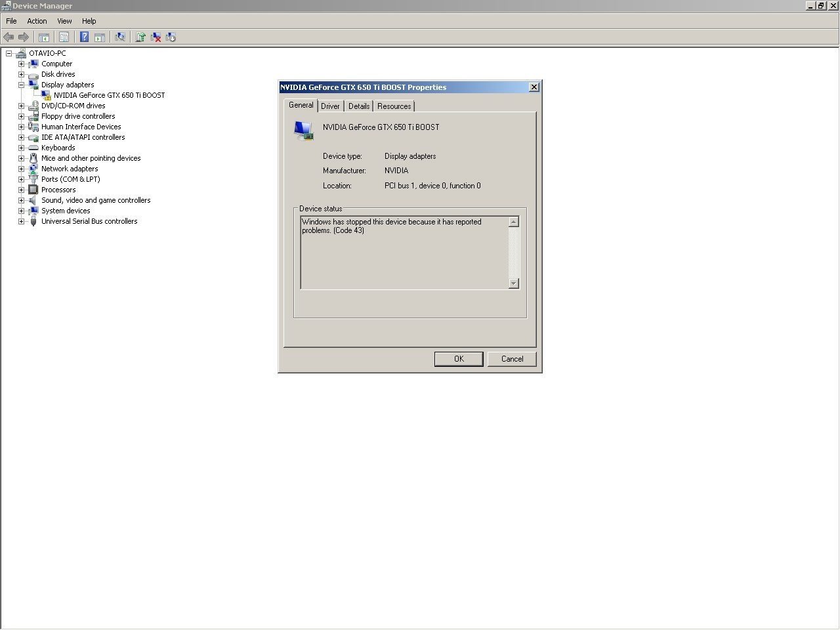This screenshot has width=840, height=630.
Task: Expand the Floppy drive controllers node
Action: (x=21, y=116)
